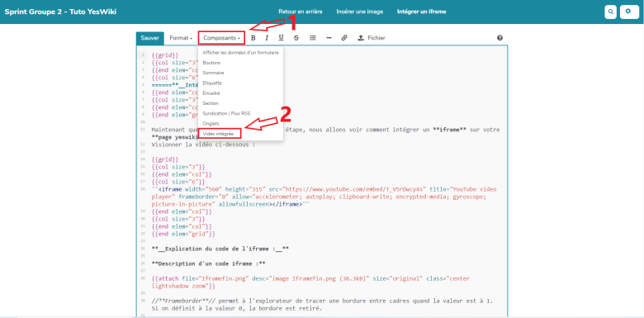Image resolution: width=644 pixels, height=318 pixels.
Task: Open the settings gear menu
Action: pyautogui.click(x=630, y=12)
